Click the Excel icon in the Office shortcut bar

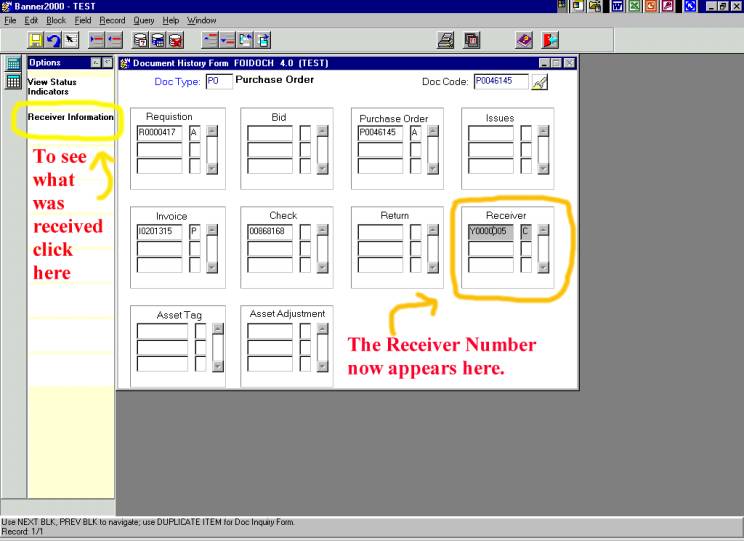pyautogui.click(x=634, y=6)
